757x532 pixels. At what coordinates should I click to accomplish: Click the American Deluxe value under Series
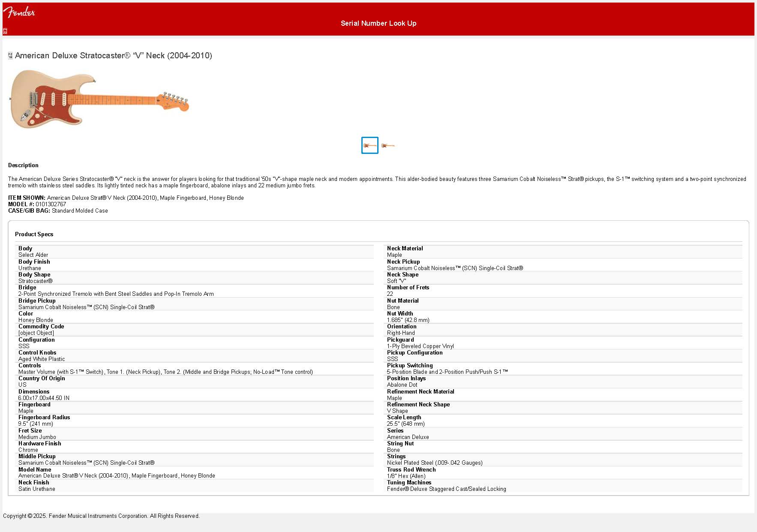(x=408, y=437)
